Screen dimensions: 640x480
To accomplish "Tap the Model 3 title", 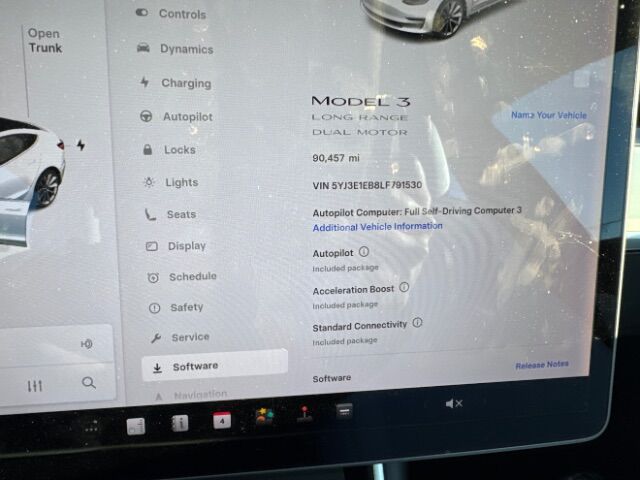I will coord(360,101).
